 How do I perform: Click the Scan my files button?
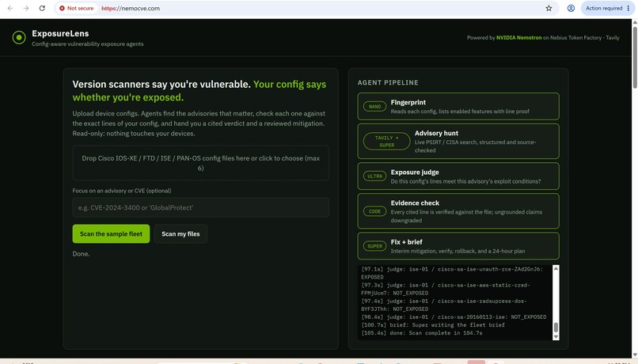tap(180, 234)
